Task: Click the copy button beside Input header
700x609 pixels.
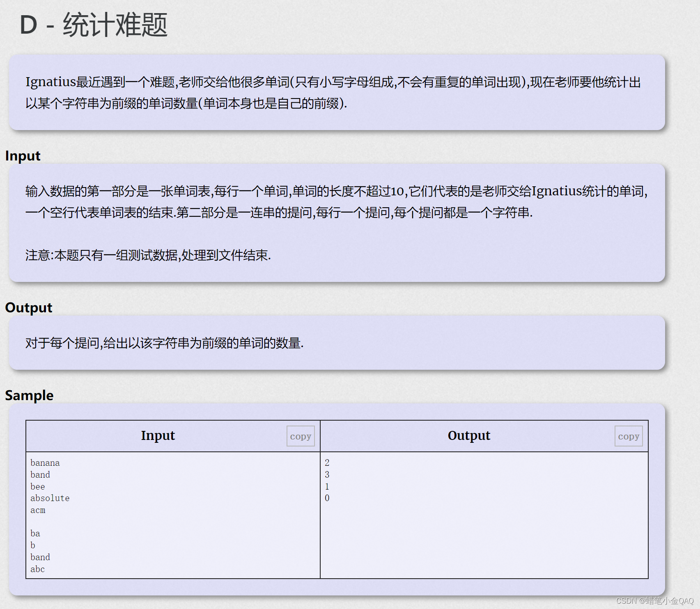Action: pos(301,436)
